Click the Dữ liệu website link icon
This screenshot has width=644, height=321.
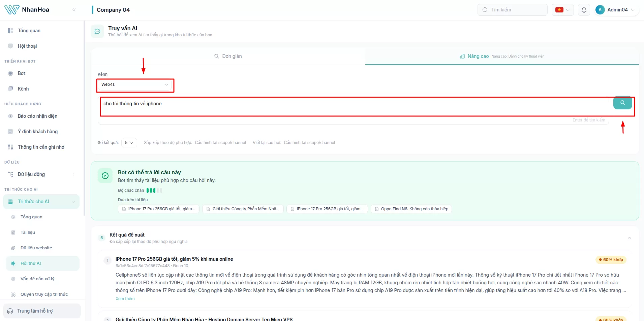coord(13,248)
